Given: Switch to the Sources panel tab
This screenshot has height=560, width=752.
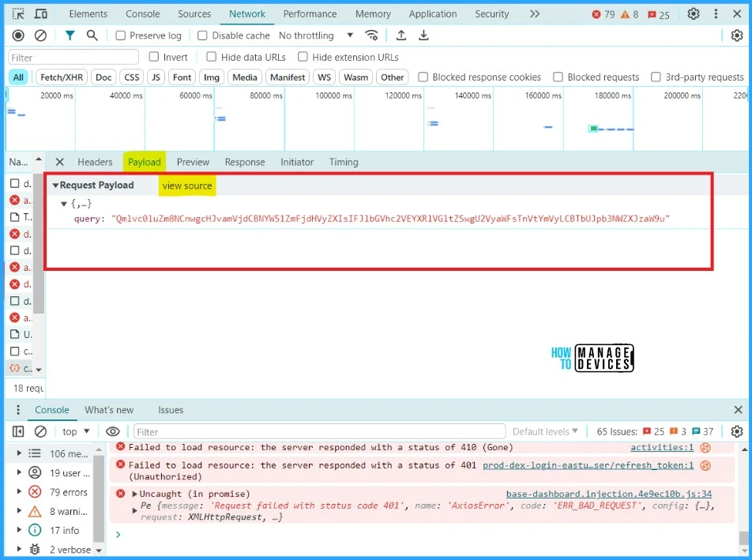Looking at the screenshot, I should 194,14.
